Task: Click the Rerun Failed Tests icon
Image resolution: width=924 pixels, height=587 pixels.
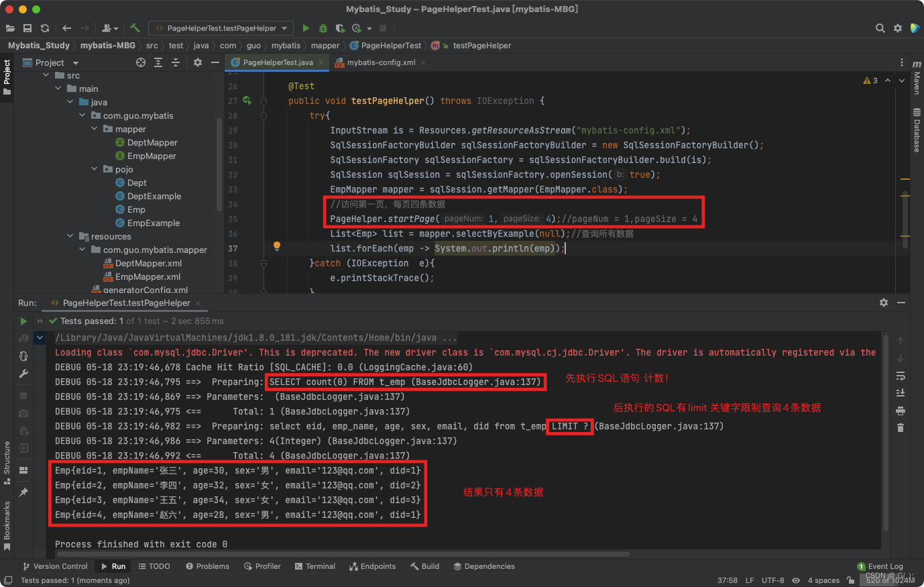Action: coord(23,339)
